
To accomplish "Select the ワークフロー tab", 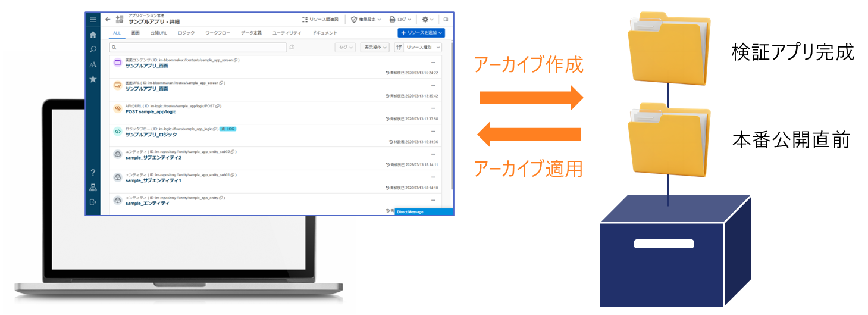I will pos(218,33).
